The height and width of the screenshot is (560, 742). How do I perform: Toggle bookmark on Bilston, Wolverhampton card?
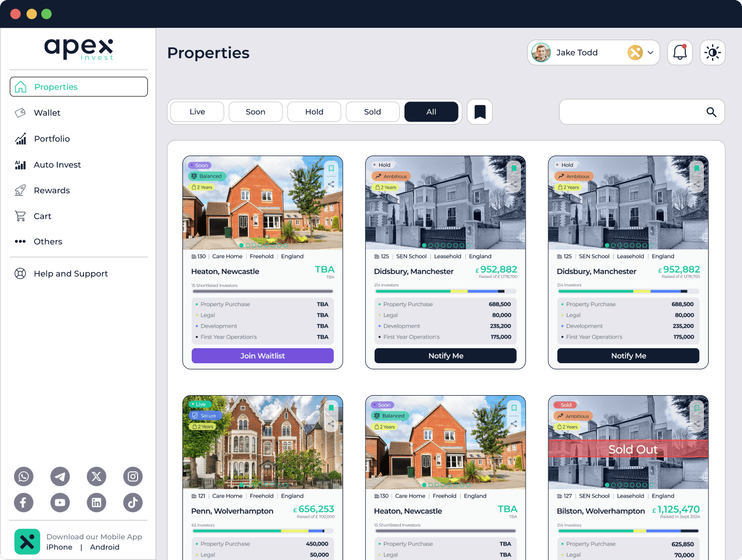(697, 408)
